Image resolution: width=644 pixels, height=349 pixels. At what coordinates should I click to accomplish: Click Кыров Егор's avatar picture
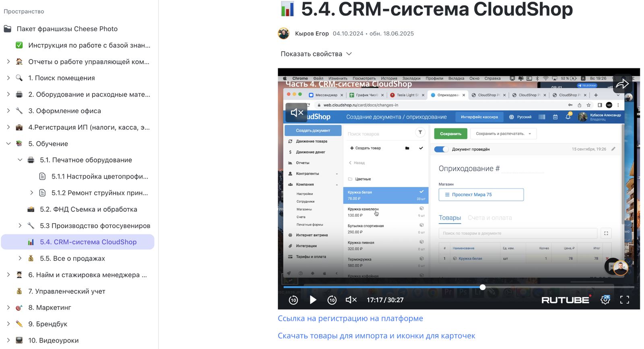284,33
